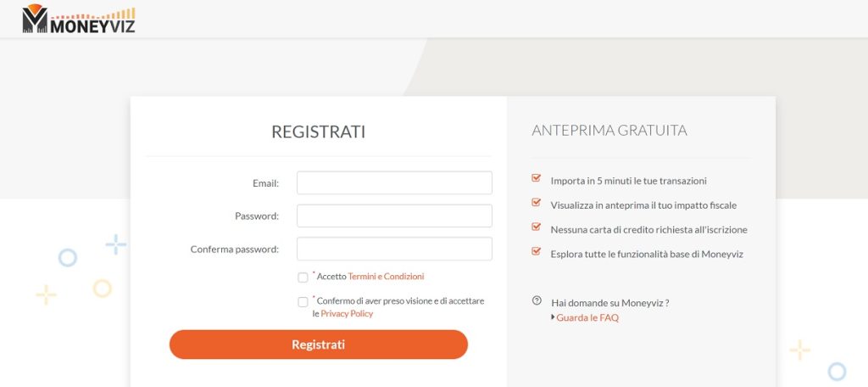Follow the Guarda le FAQ link
This screenshot has width=868, height=387.
(x=587, y=317)
